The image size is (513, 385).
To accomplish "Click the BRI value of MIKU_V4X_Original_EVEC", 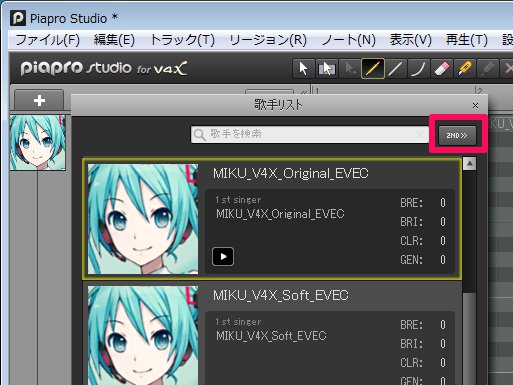I will tap(443, 222).
